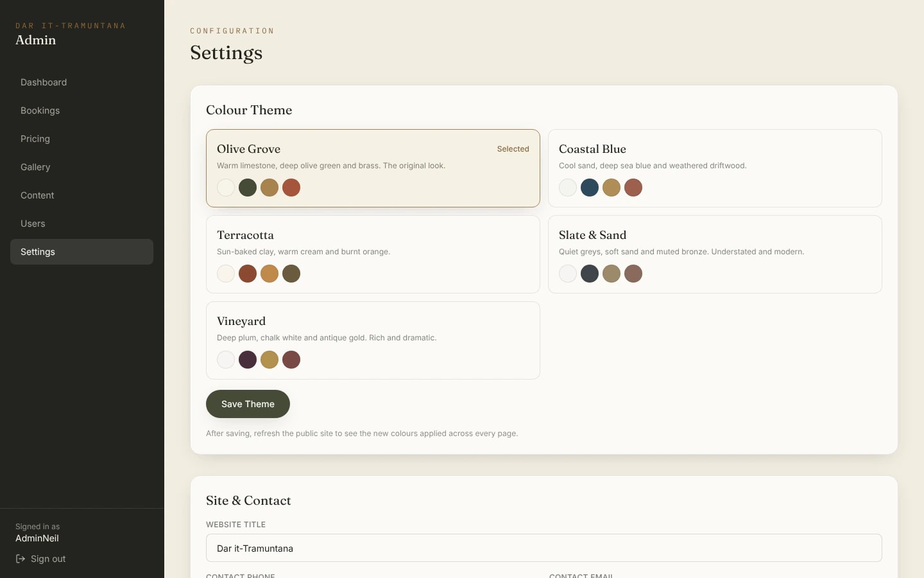Screen dimensions: 924x578
Task: Select the Settings sidebar item
Action: tap(81, 252)
